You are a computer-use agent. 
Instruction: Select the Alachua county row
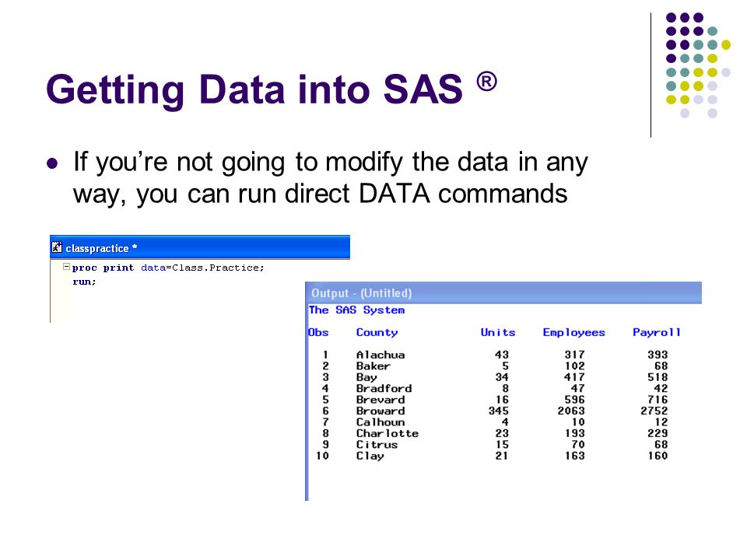(494, 355)
